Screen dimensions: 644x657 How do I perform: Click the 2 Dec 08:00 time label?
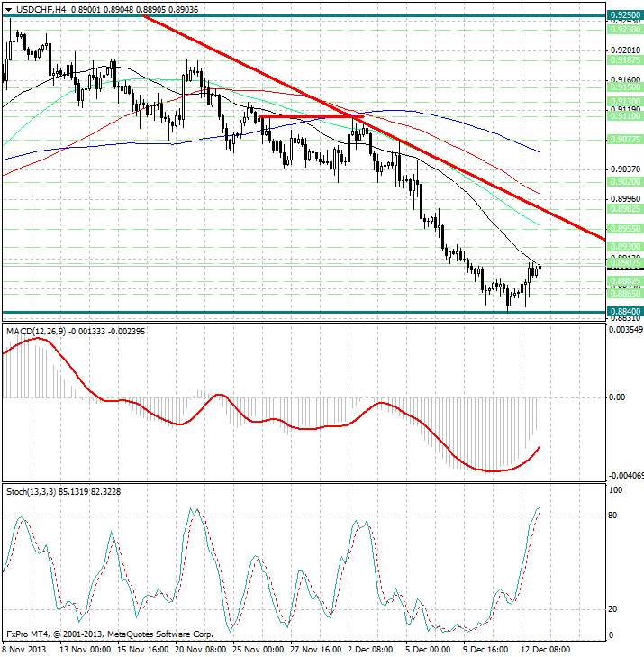point(371,650)
